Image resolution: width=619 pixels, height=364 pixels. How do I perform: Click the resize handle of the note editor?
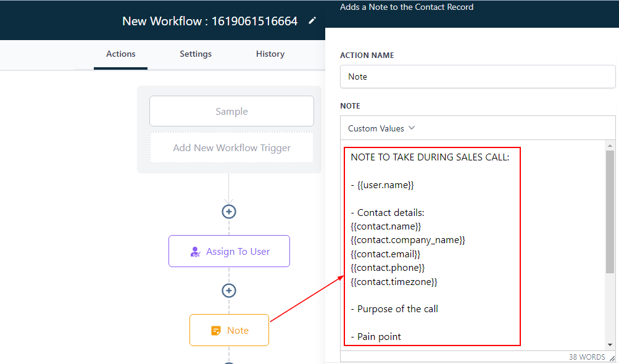click(x=612, y=358)
